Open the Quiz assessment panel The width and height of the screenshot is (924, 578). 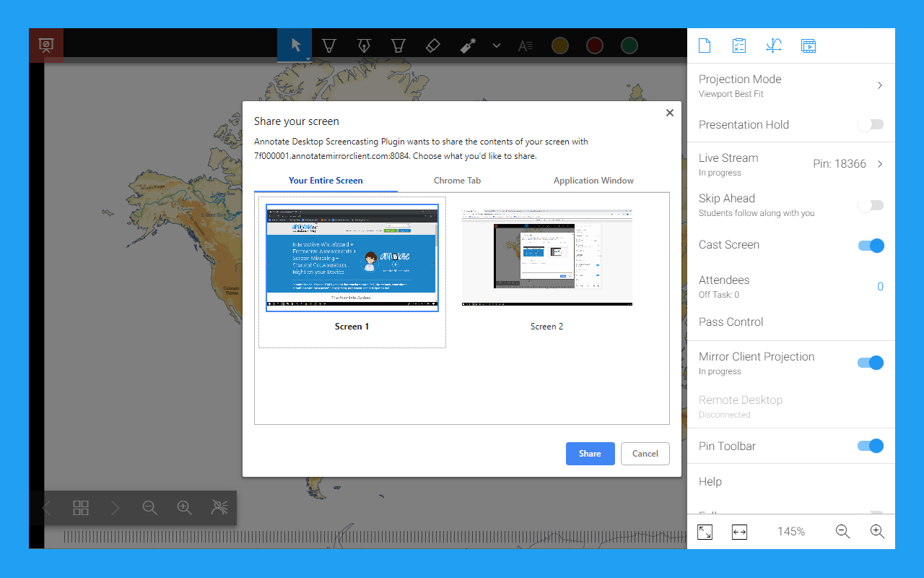(x=738, y=45)
